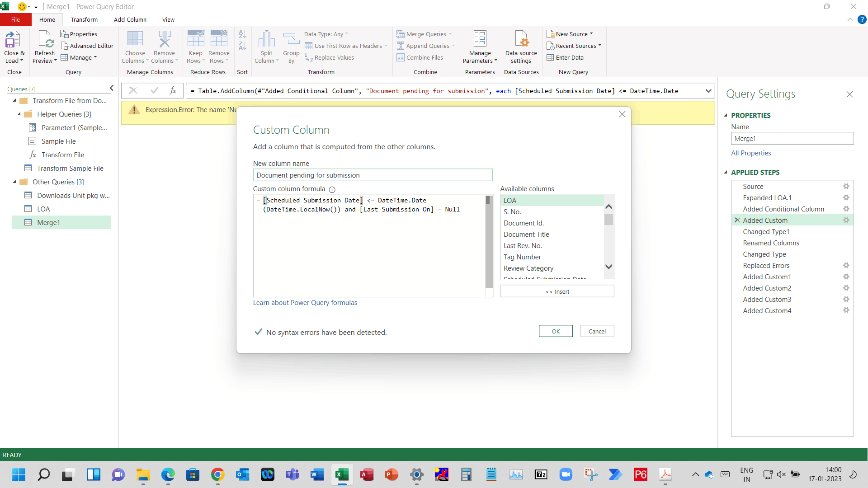Image resolution: width=868 pixels, height=488 pixels.
Task: Click the Split Column icon
Action: pyautogui.click(x=266, y=39)
